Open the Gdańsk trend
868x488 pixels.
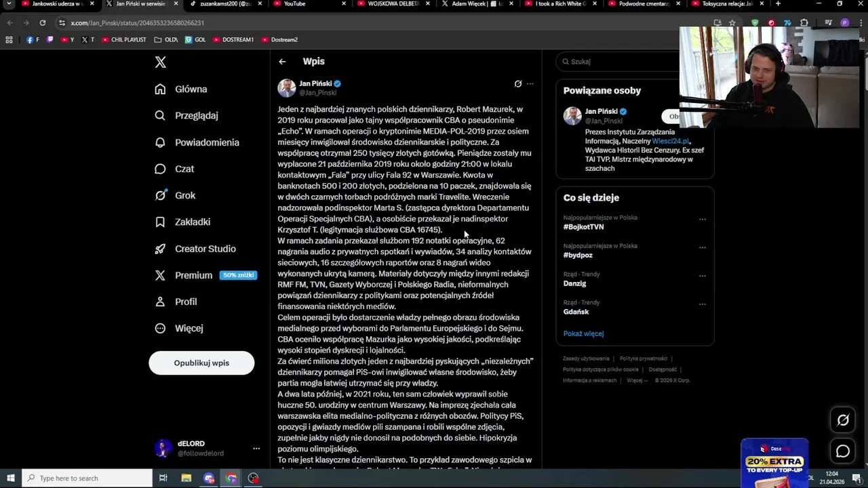[x=576, y=312]
